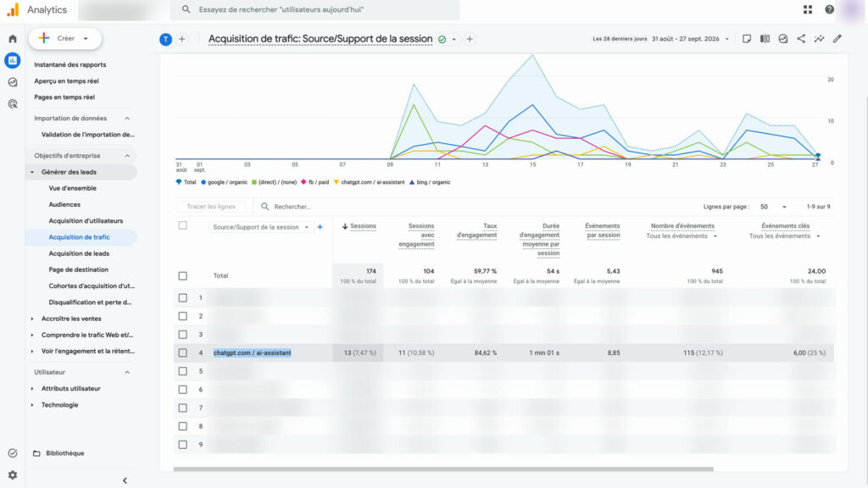Toggle bing / organic legend swatch
868x488 pixels.
(412, 182)
